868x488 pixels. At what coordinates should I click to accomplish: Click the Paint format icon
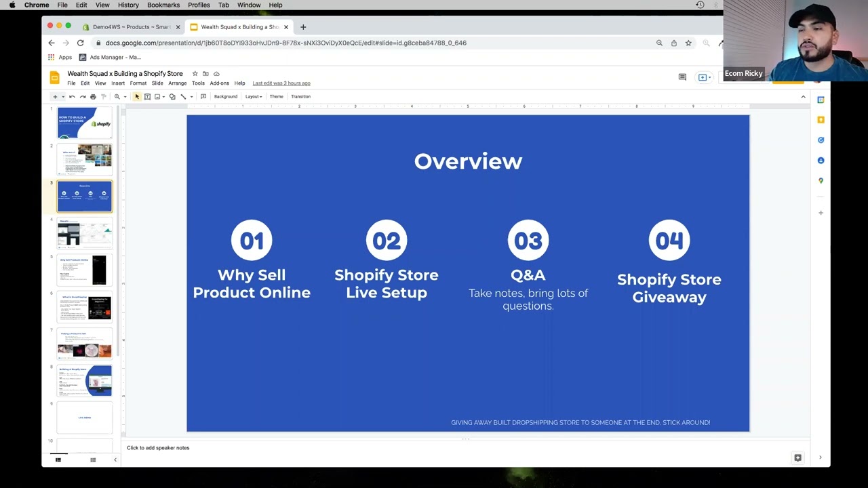[104, 97]
